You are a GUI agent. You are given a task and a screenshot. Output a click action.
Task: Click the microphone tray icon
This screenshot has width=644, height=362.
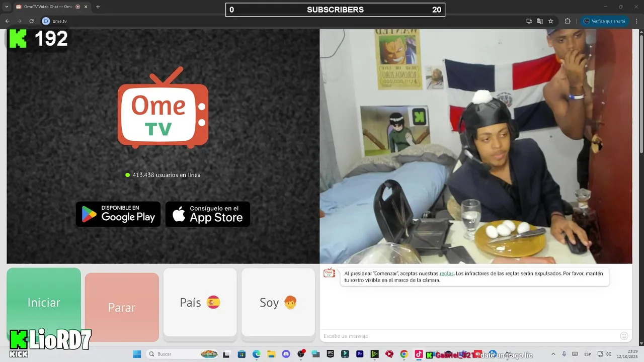(x=564, y=354)
